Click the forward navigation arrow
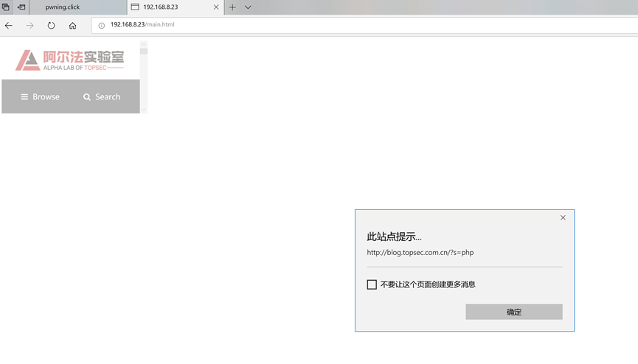The width and height of the screenshot is (638, 364). point(30,25)
